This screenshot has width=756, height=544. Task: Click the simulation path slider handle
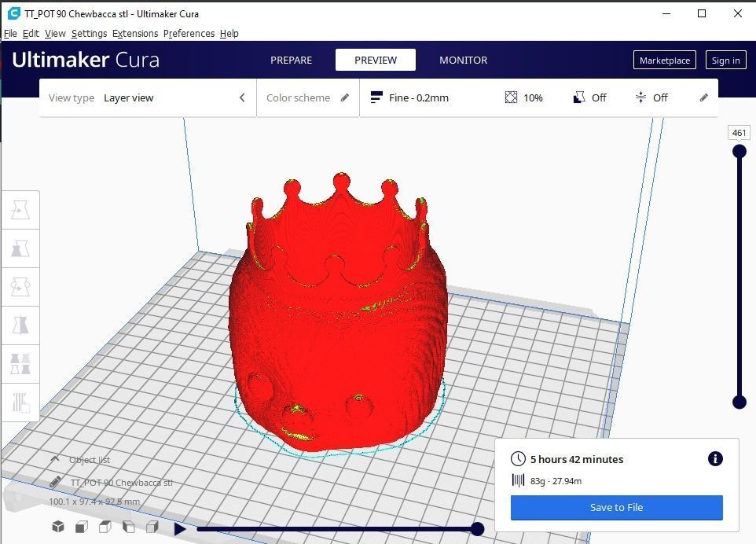477,529
